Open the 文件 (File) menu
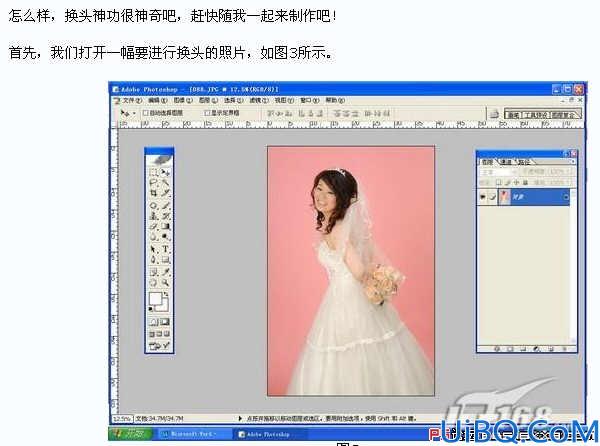The image size is (600, 446). (x=132, y=100)
